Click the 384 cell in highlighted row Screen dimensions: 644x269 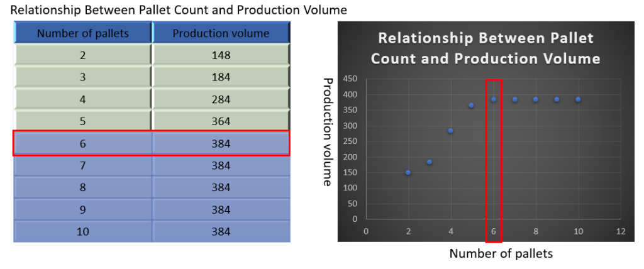pyautogui.click(x=221, y=143)
